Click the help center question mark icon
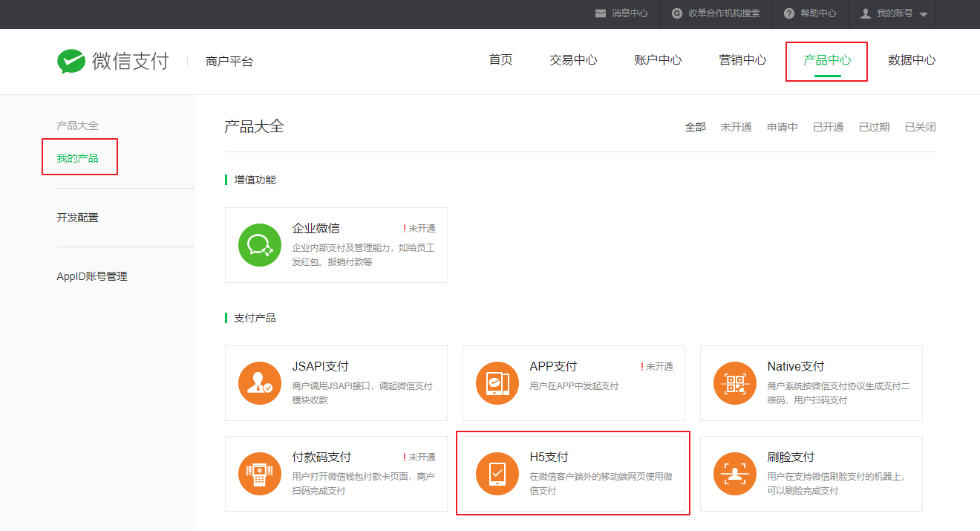Screen dimensions: 980x531 pos(788,13)
